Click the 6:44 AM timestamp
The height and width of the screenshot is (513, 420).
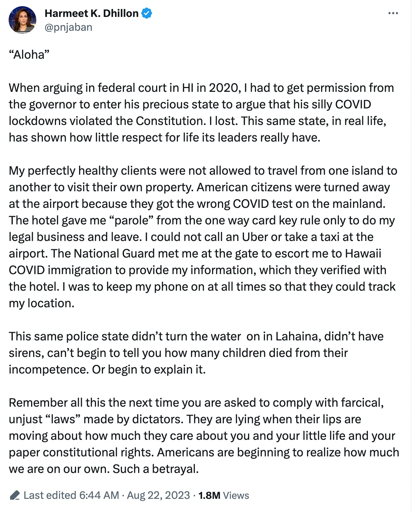click(99, 495)
